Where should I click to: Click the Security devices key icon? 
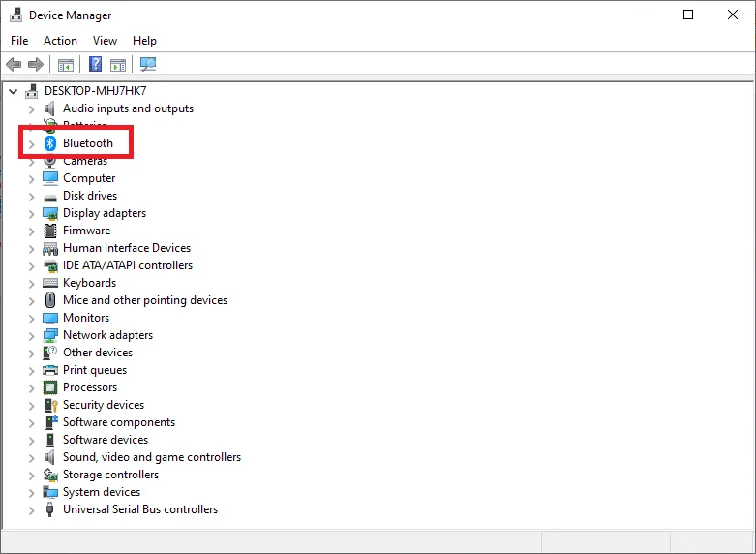coord(50,405)
